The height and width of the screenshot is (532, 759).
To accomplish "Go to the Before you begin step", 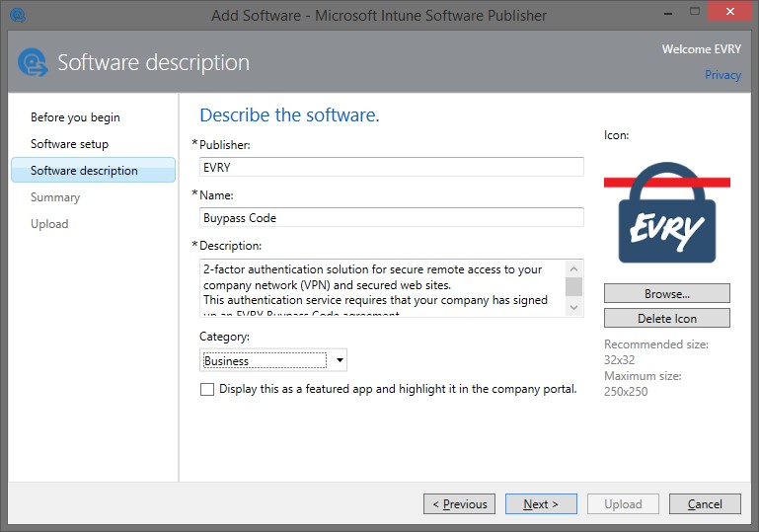I will coord(75,117).
